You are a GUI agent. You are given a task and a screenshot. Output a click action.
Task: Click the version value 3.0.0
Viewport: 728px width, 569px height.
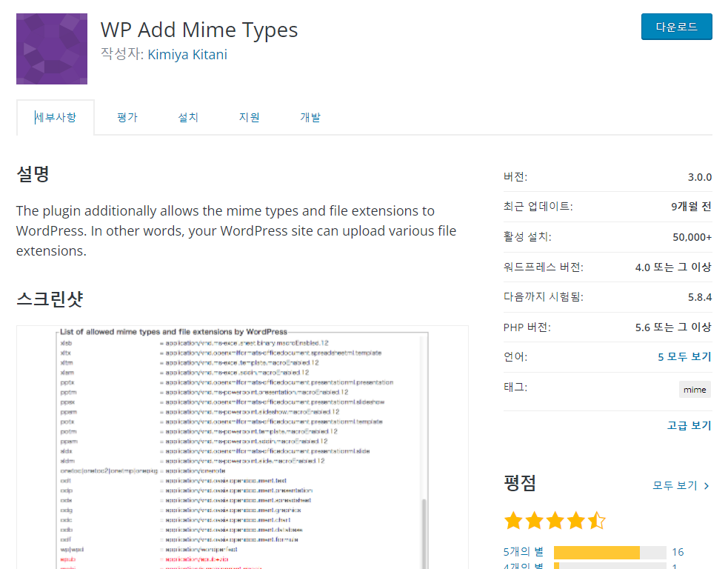point(700,177)
